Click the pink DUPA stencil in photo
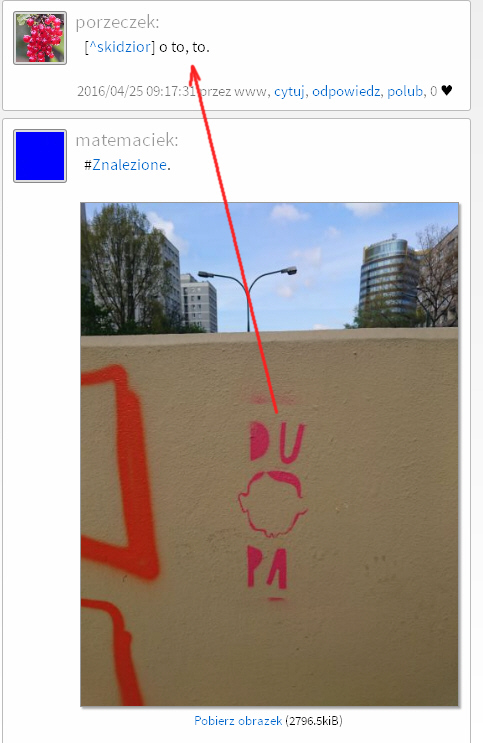Screen dimensions: 483x743 [273, 506]
